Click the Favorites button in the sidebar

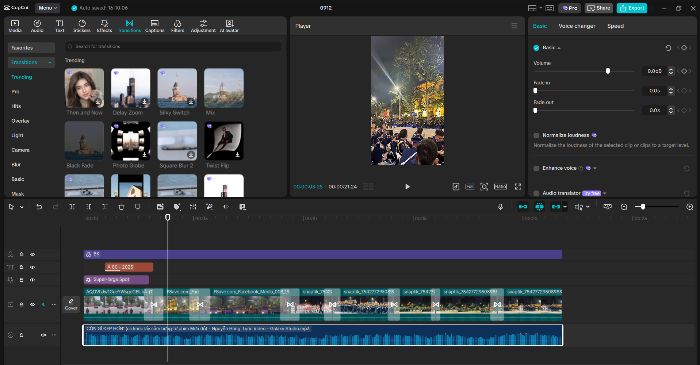tap(31, 48)
